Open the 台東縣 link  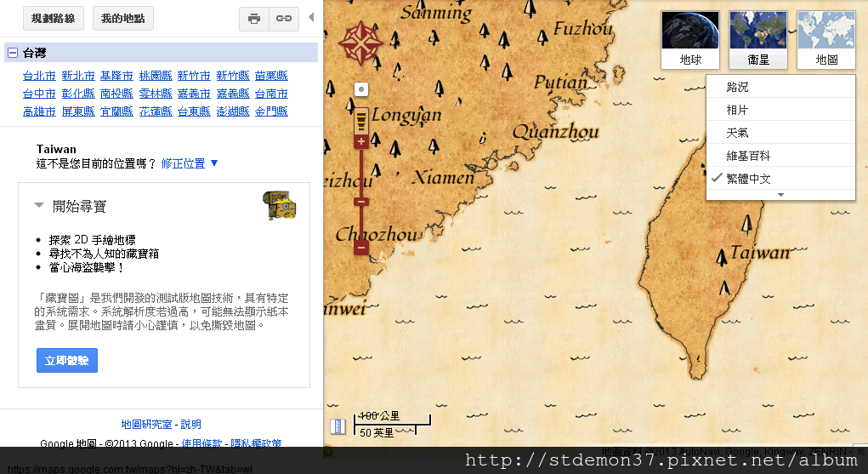pos(194,111)
